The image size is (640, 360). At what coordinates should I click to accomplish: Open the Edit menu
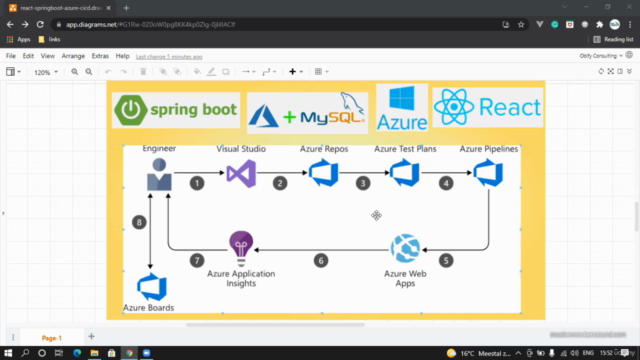(x=28, y=56)
